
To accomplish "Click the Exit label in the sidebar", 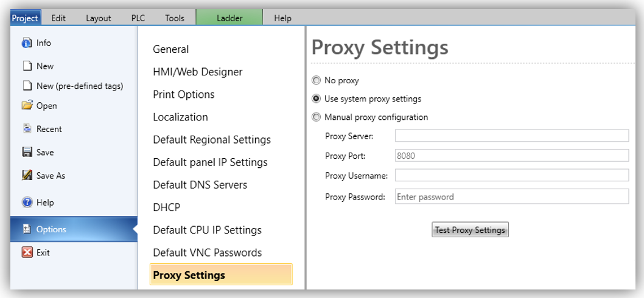I will (43, 252).
